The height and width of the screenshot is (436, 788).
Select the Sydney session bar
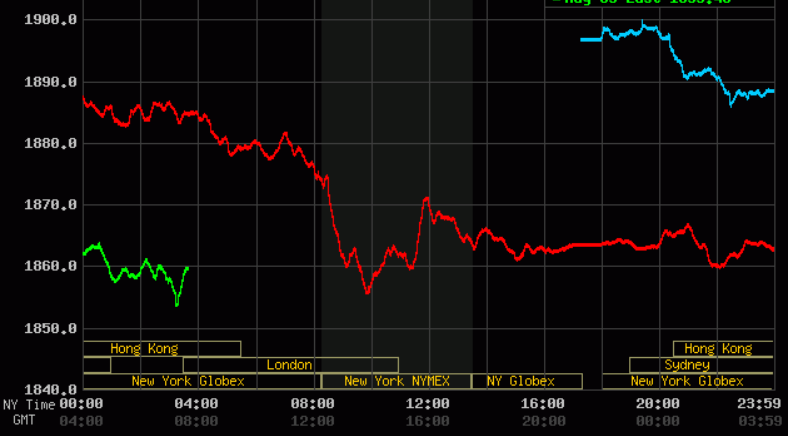[x=686, y=365]
